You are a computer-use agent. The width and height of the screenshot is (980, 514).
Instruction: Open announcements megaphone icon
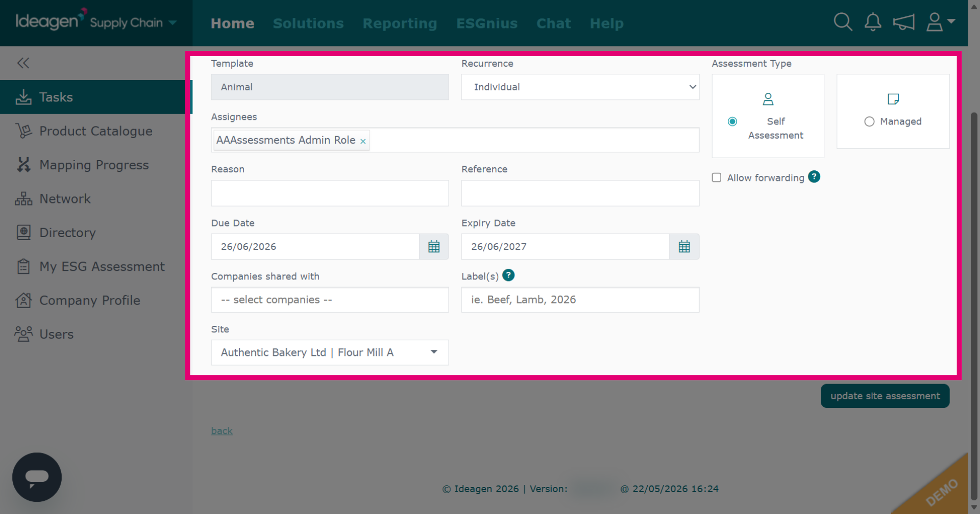pyautogui.click(x=903, y=22)
